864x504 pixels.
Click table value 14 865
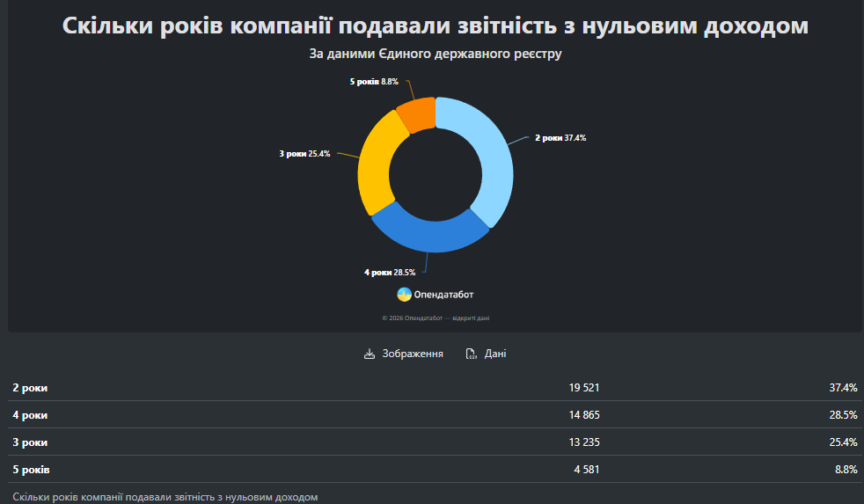(584, 415)
